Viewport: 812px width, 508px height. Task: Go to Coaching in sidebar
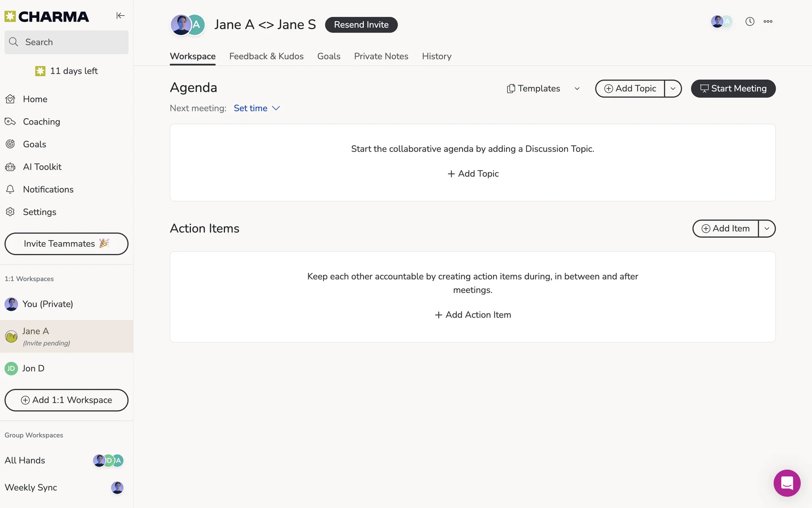[x=41, y=121]
